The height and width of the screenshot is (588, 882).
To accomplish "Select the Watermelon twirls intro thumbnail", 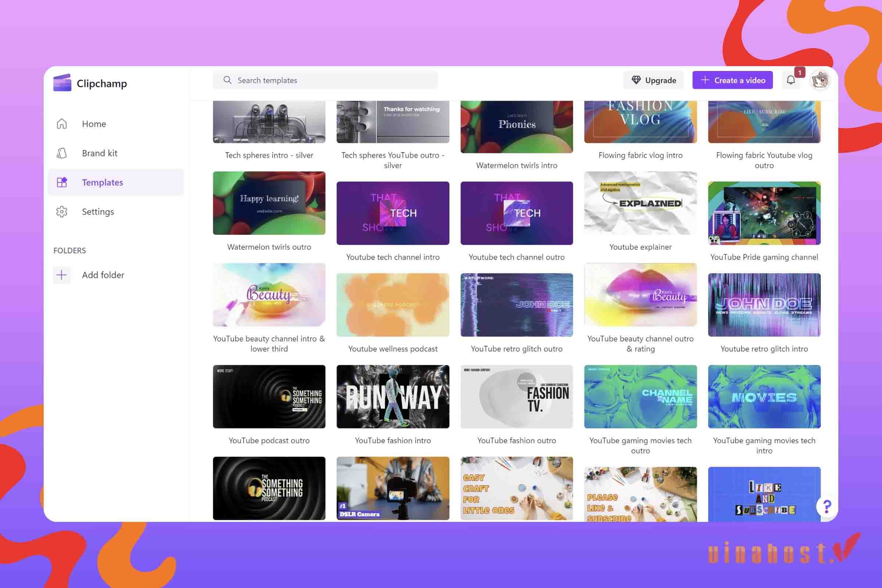I will [x=517, y=127].
